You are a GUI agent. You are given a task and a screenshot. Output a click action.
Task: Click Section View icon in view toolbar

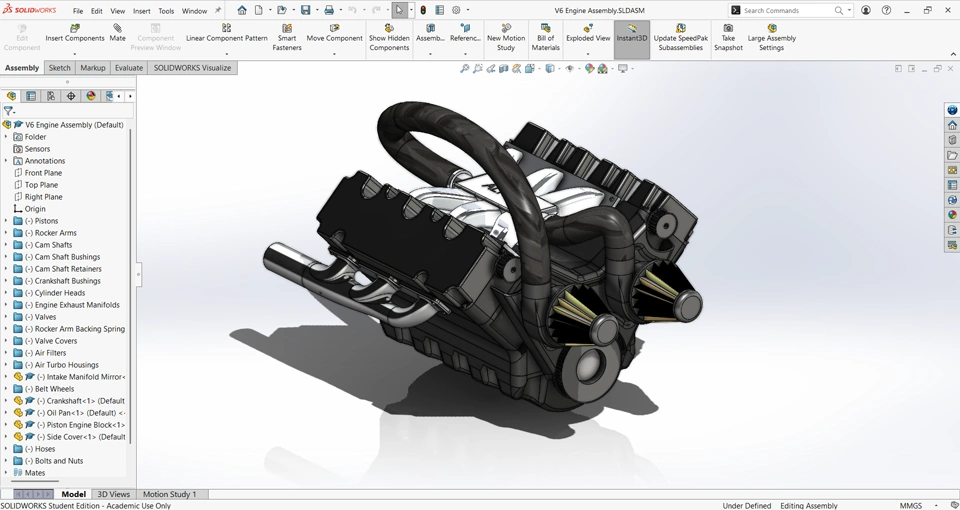[x=503, y=69]
